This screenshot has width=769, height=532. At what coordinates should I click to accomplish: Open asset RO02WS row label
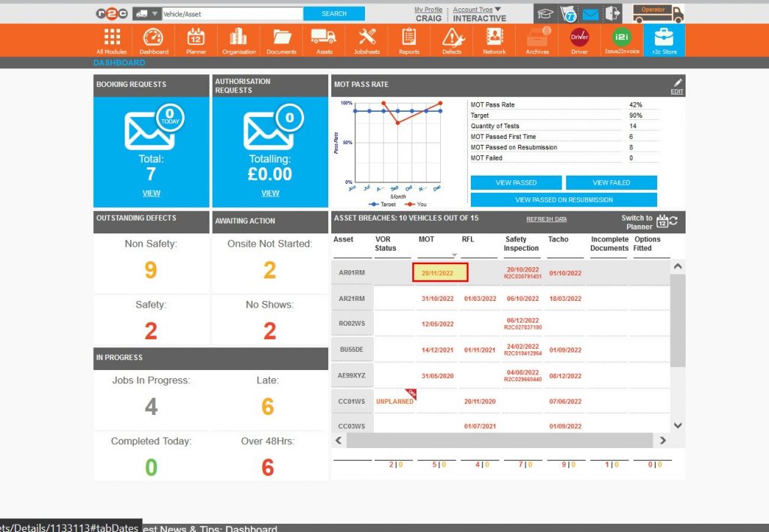pos(351,323)
